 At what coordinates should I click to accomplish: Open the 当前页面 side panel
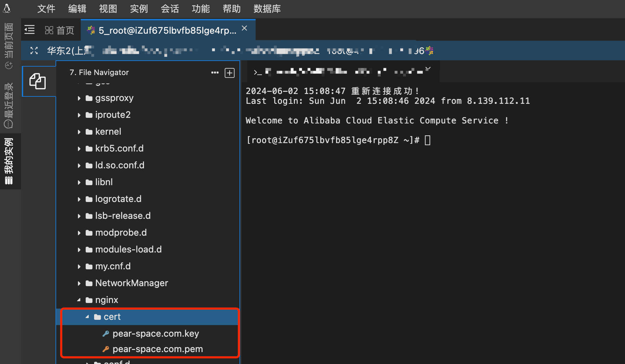[x=9, y=46]
